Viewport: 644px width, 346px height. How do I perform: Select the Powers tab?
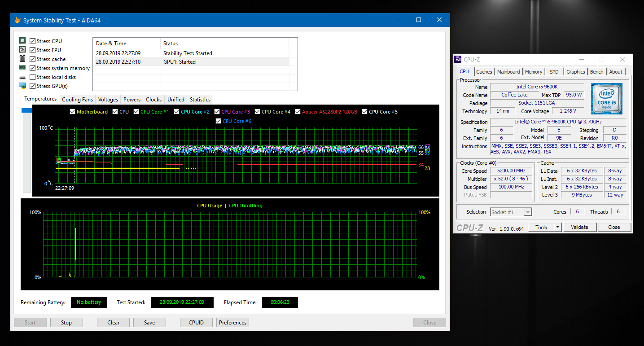tap(132, 100)
